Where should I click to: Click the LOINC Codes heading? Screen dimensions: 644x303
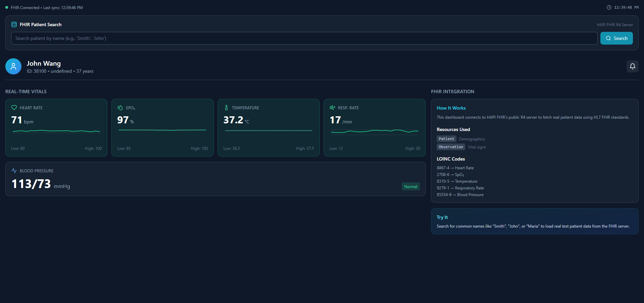[451, 159]
